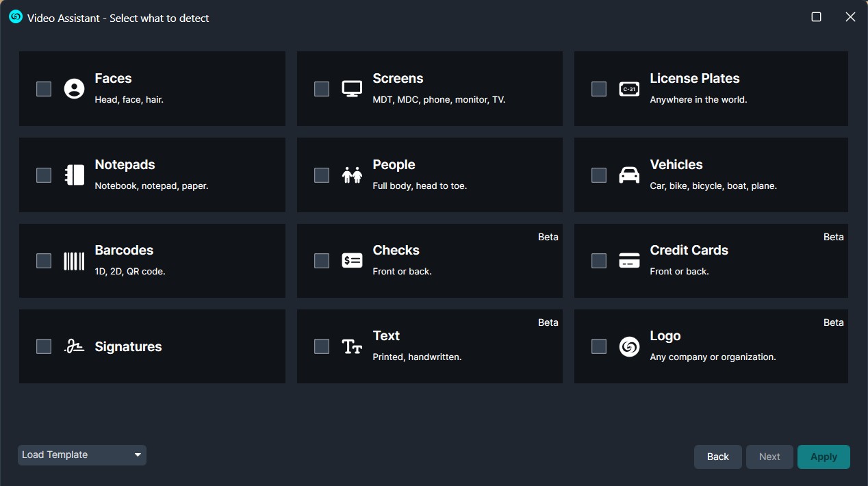Click the License Plates icon
The height and width of the screenshot is (486, 868).
pyautogui.click(x=629, y=89)
